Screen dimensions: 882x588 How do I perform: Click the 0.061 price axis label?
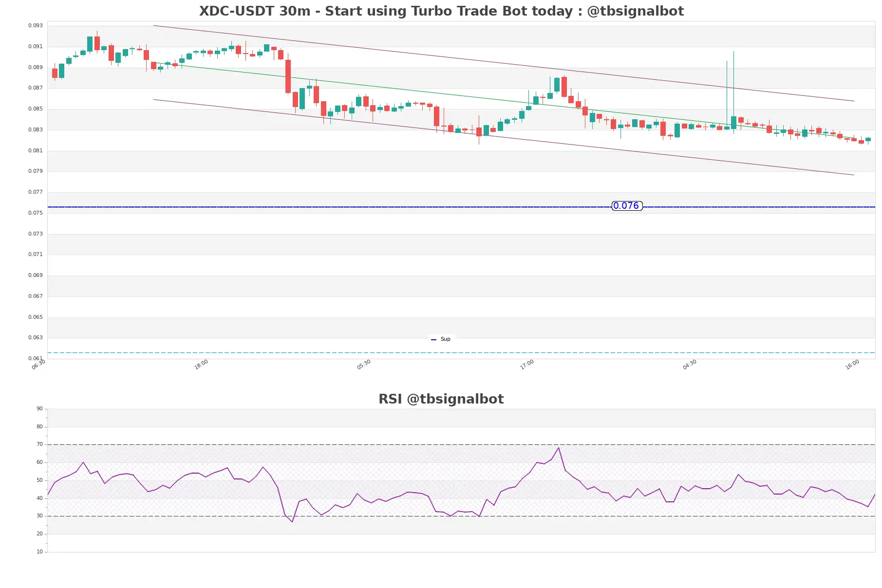[36, 359]
